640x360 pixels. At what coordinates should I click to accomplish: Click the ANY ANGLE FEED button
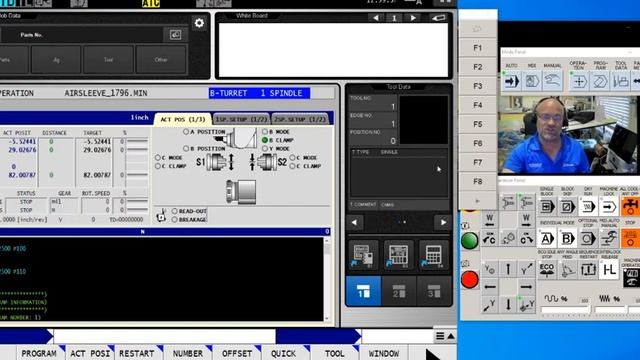(x=567, y=269)
